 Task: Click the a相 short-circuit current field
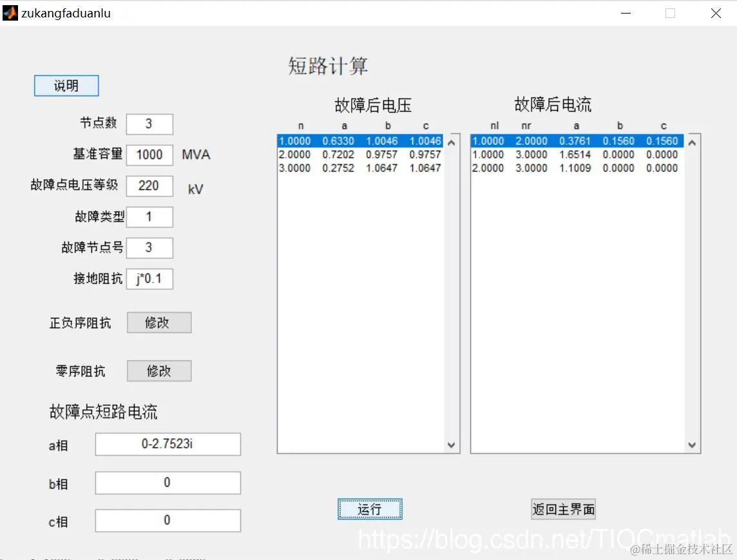pos(167,444)
